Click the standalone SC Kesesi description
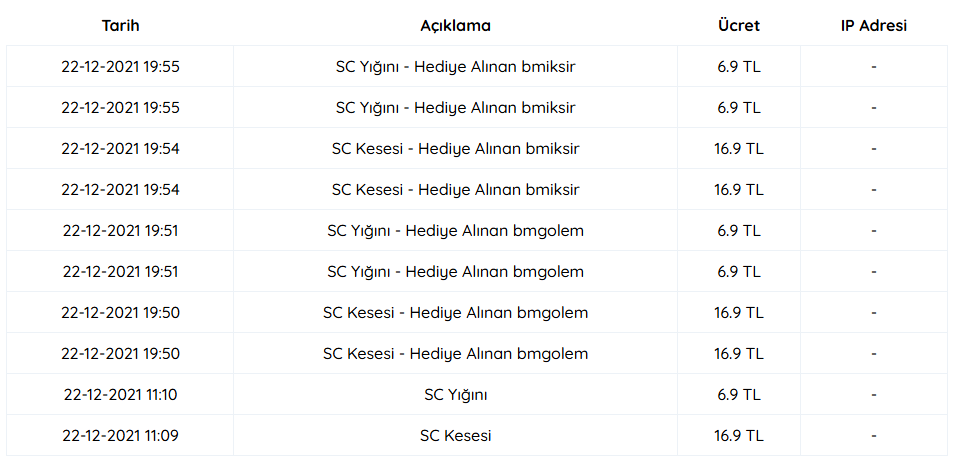 coord(455,435)
